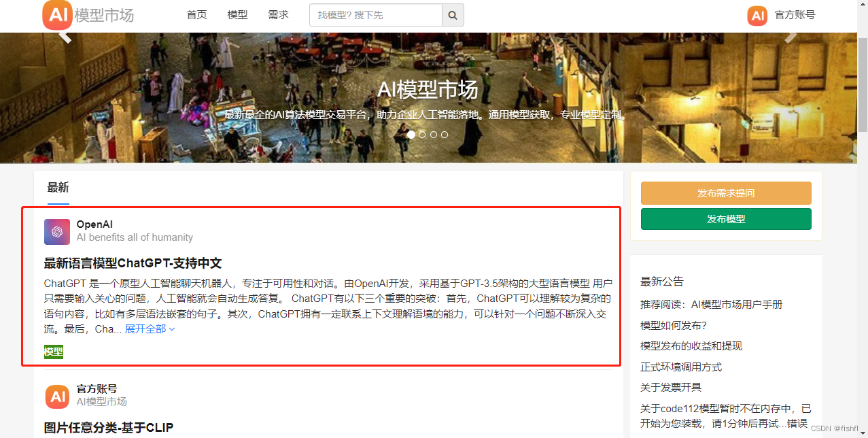The height and width of the screenshot is (438, 868).
Task: Click the green 模型 tag
Action: pyautogui.click(x=54, y=352)
